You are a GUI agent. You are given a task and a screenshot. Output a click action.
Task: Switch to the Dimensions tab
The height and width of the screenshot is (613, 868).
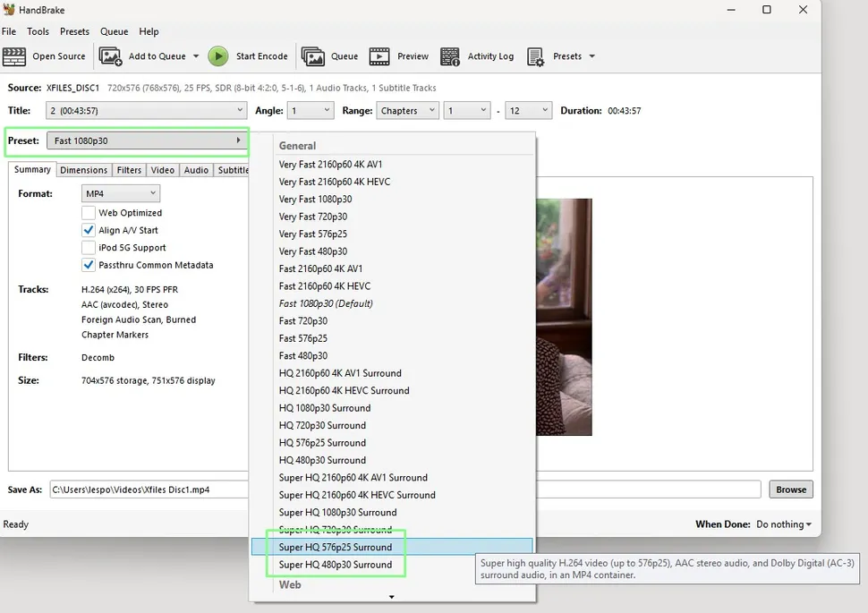click(x=83, y=170)
